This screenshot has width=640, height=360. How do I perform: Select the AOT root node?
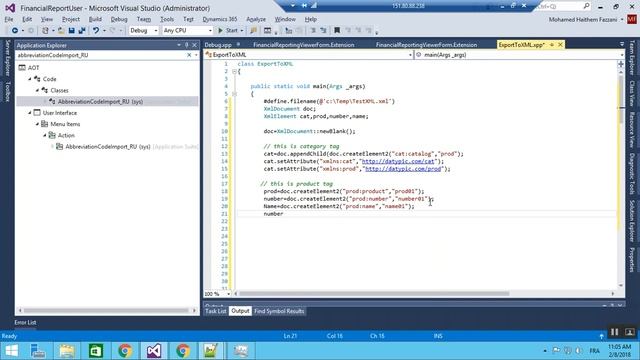[29, 68]
